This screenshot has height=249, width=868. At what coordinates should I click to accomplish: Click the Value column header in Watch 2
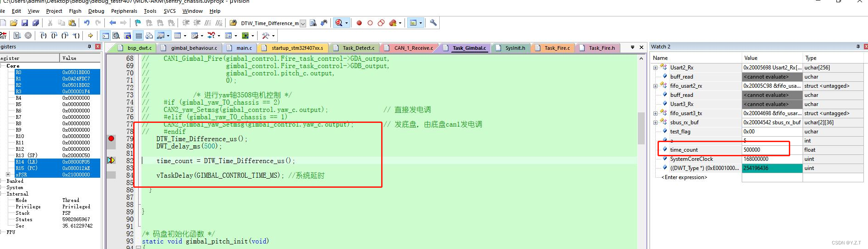tap(772, 58)
